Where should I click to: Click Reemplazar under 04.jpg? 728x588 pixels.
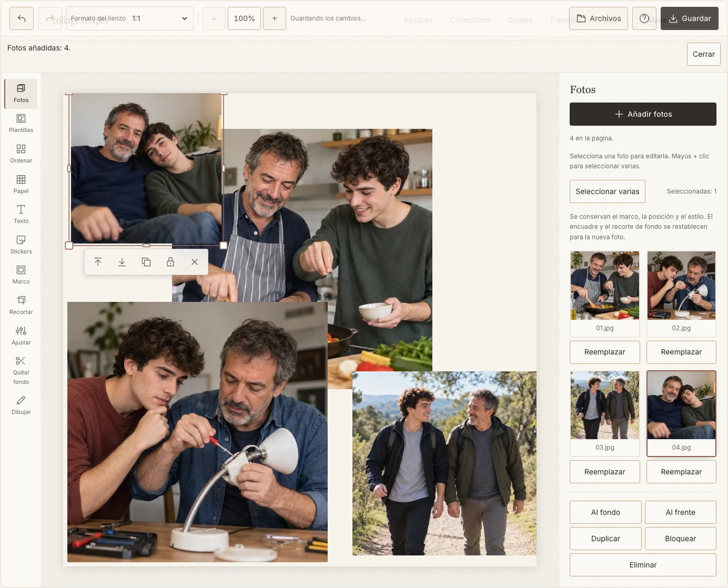pos(681,472)
